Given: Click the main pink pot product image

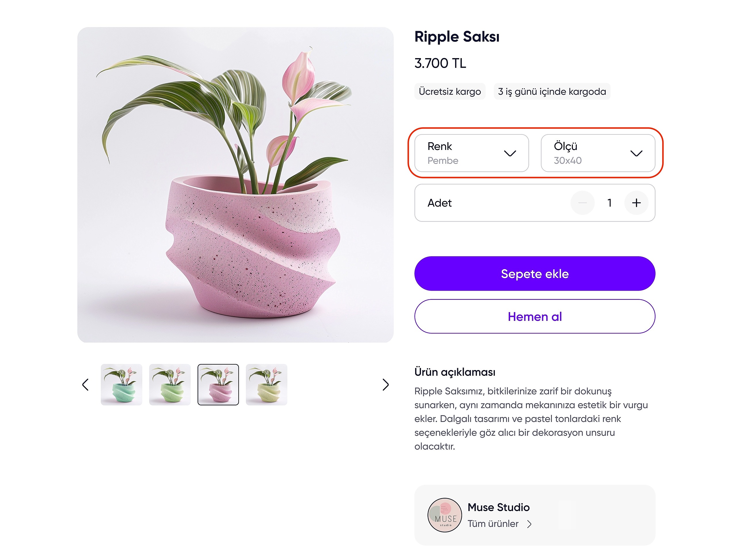Looking at the screenshot, I should coord(235,185).
